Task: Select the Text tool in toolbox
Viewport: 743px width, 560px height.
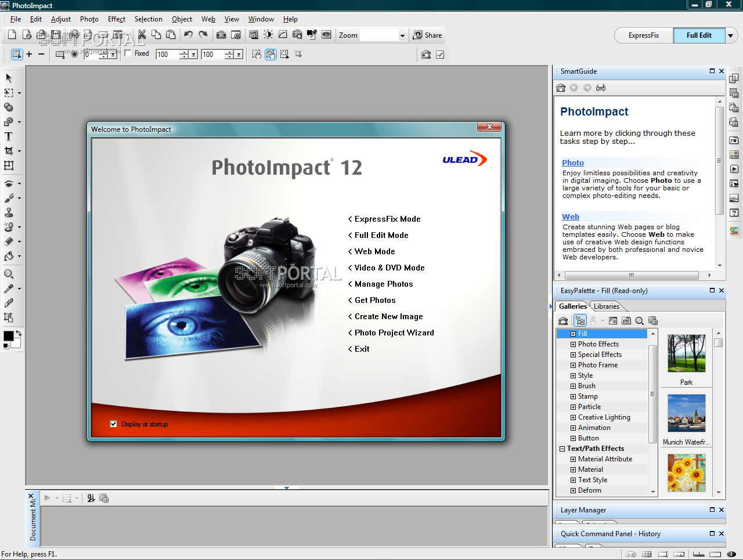Action: [9, 137]
